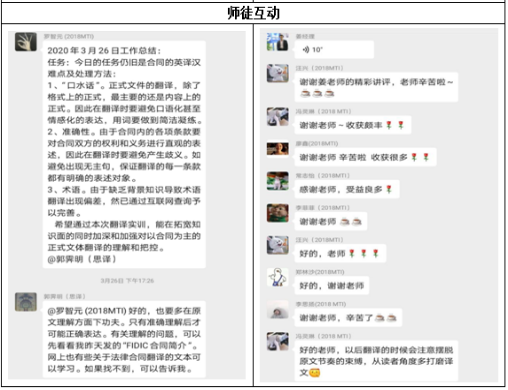Click the hand photo avatar of 罗智元
The image size is (508, 390).
click(26, 42)
